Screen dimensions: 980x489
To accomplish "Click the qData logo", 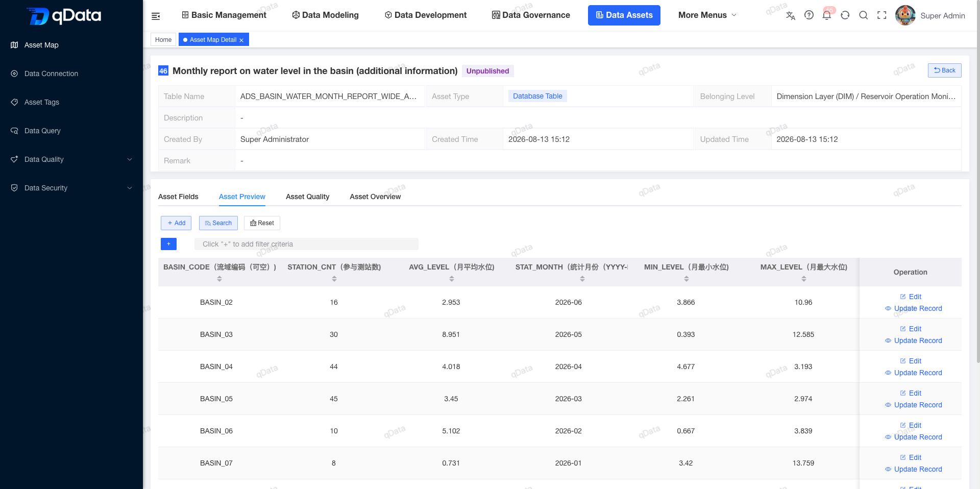I will coord(64,16).
